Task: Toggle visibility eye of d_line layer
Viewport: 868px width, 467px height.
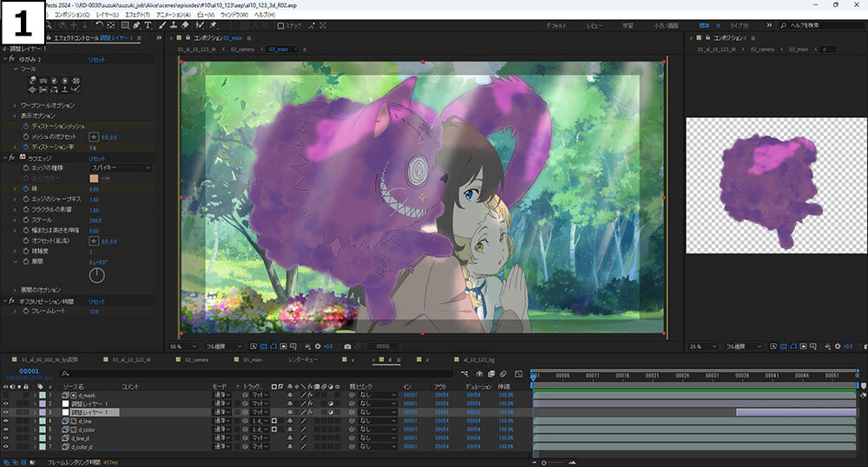Action: (x=6, y=421)
